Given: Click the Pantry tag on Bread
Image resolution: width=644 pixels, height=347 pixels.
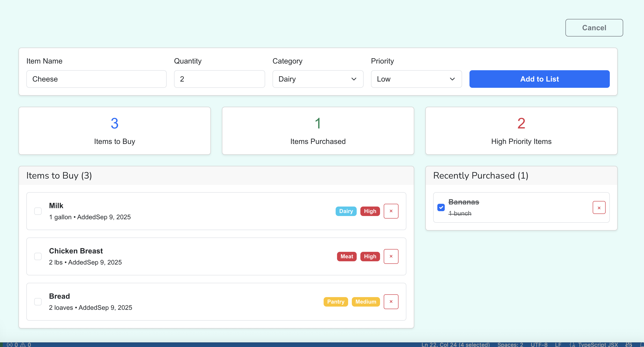Looking at the screenshot, I should (x=335, y=301).
